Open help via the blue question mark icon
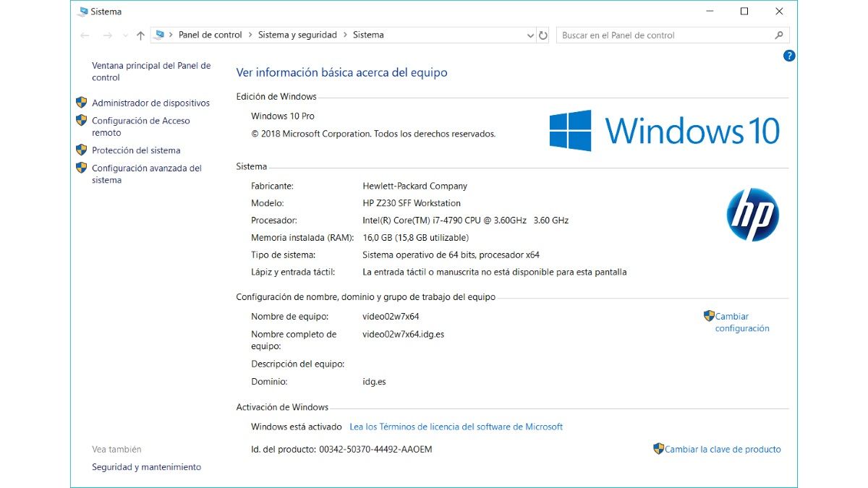The image size is (868, 488). 789,55
